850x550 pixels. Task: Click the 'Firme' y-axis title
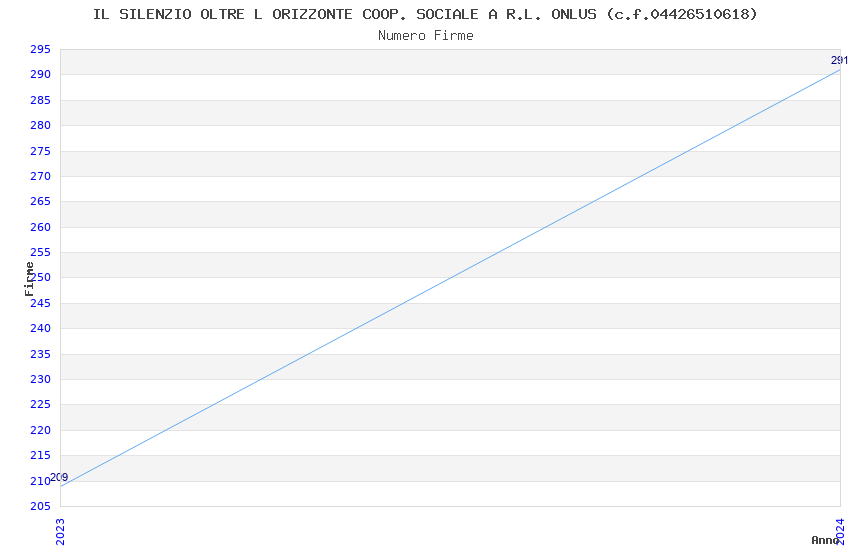pos(29,279)
